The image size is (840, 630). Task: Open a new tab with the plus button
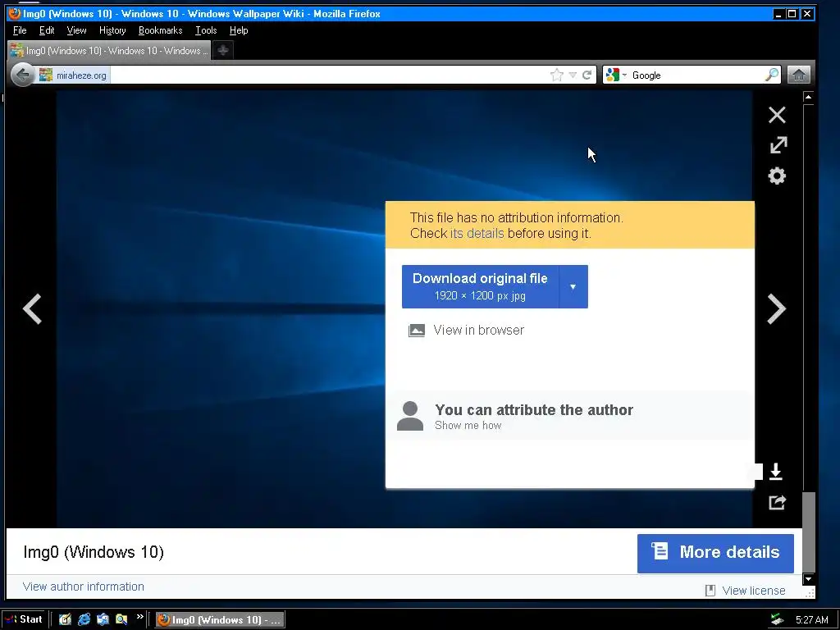point(223,50)
